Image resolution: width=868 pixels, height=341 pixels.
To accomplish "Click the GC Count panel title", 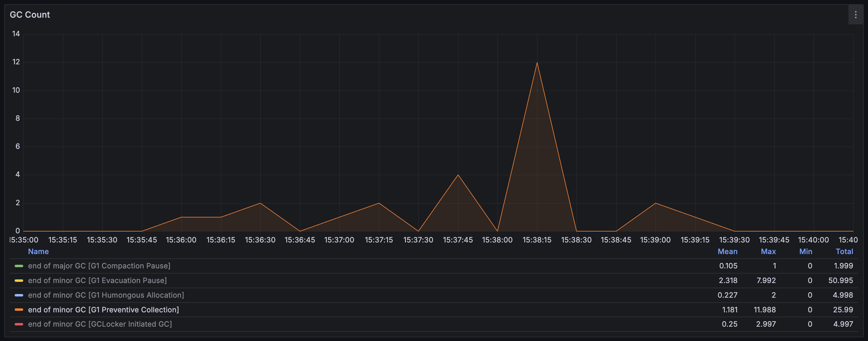I will 30,15.
